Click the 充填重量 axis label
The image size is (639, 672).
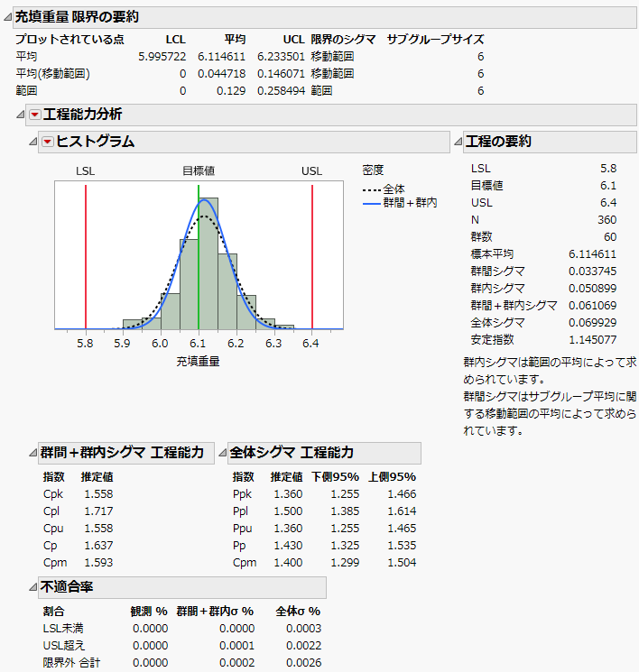click(x=199, y=362)
